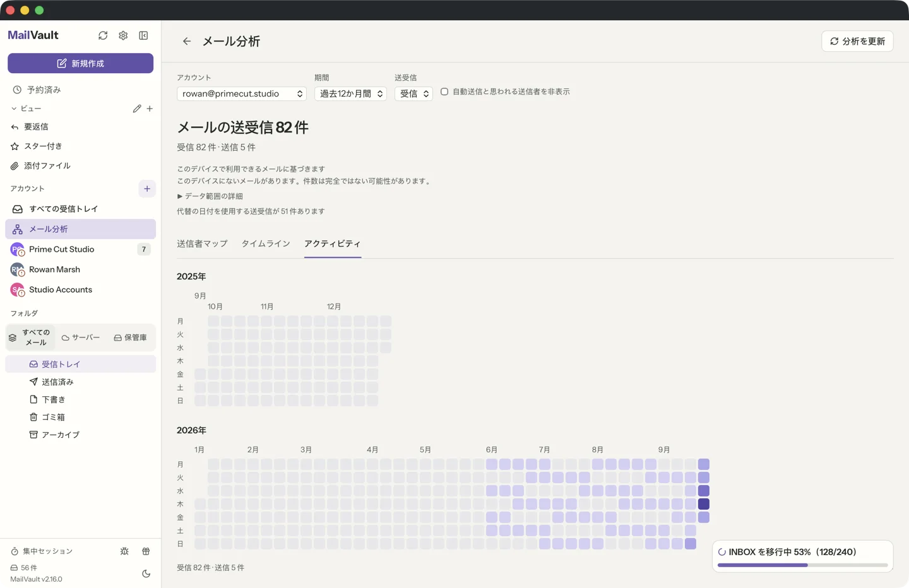The width and height of the screenshot is (909, 588).
Task: Open the account dropdown rowan@primecut.studio
Action: click(x=242, y=93)
